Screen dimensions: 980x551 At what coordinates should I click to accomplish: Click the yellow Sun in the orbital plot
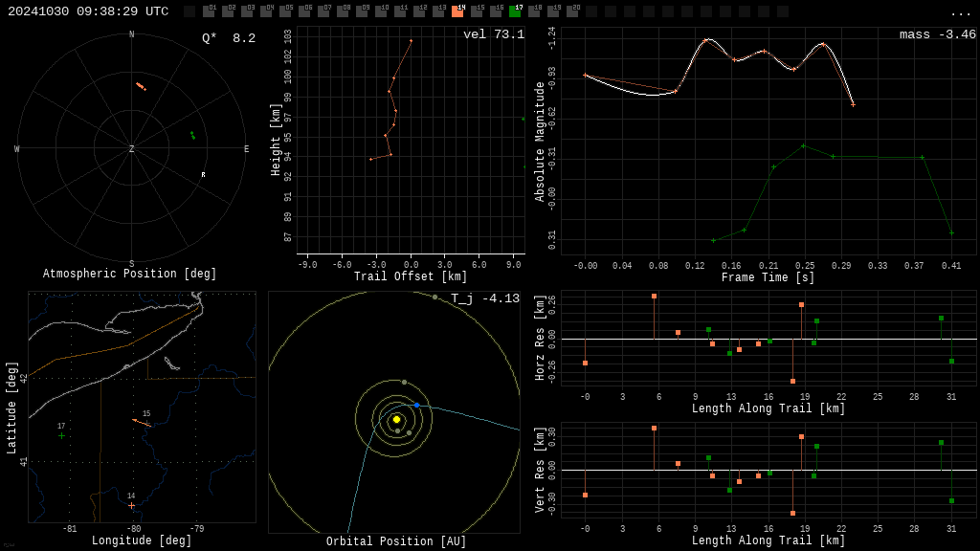coord(396,419)
